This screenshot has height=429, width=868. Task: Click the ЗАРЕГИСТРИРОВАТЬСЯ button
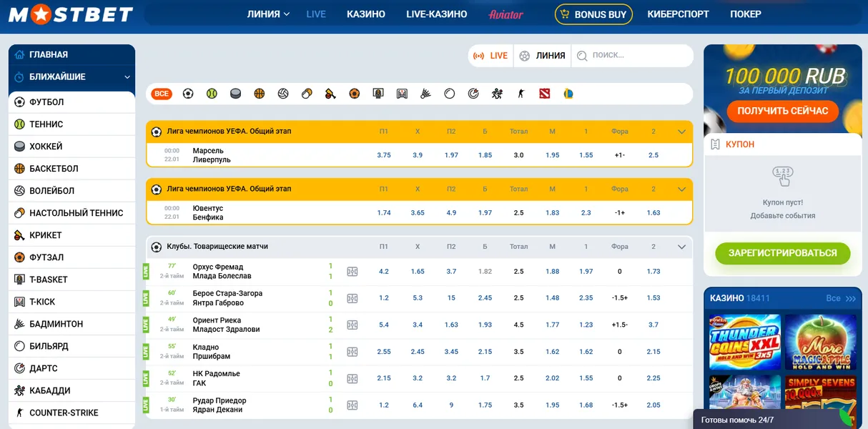click(782, 253)
